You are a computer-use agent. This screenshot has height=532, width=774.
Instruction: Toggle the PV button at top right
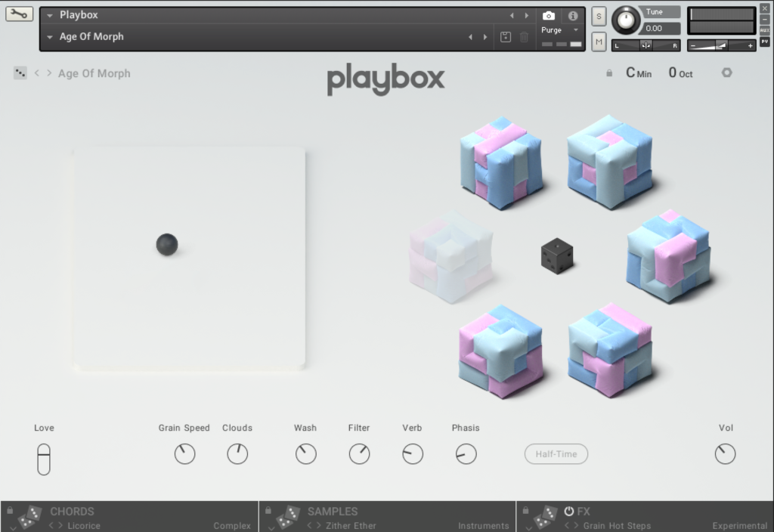765,42
